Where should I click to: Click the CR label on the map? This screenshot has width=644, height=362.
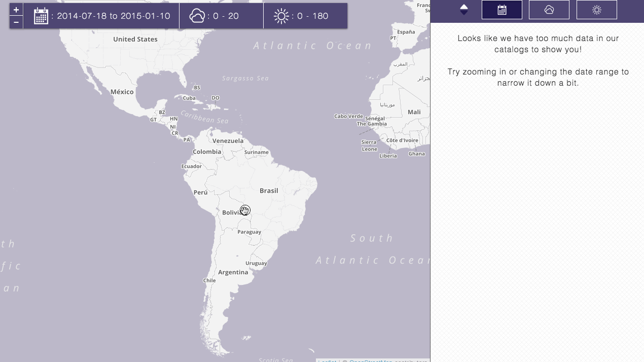tap(175, 133)
